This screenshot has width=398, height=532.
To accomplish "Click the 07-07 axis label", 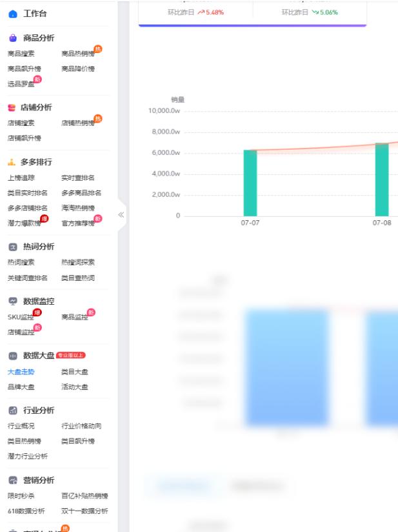I will 250,223.
